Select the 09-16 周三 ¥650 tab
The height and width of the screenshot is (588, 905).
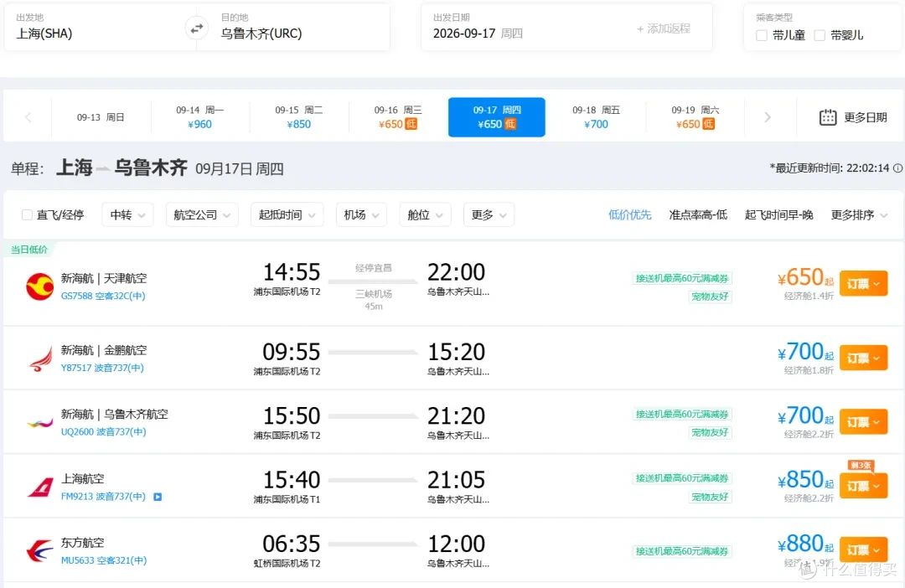(x=398, y=117)
